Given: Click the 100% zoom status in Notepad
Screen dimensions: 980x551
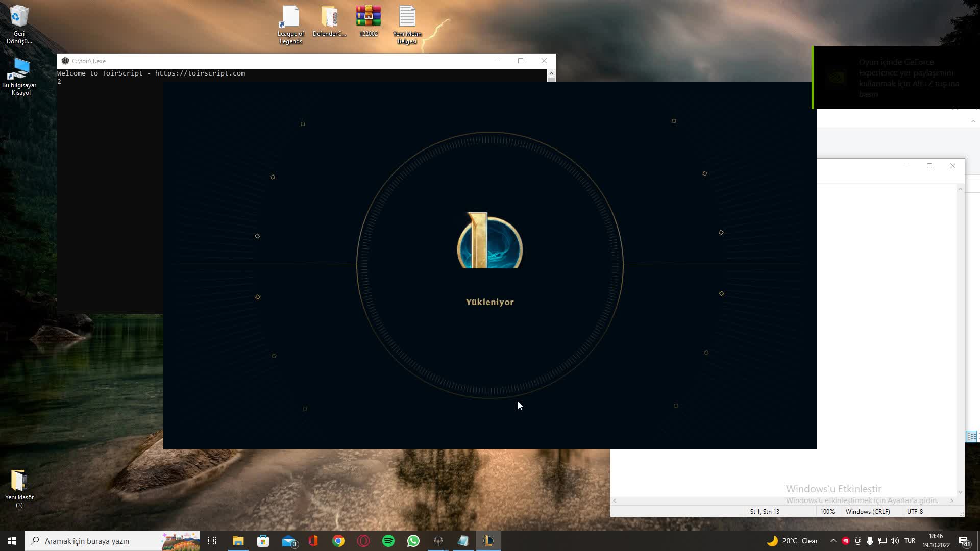Looking at the screenshot, I should (x=827, y=511).
